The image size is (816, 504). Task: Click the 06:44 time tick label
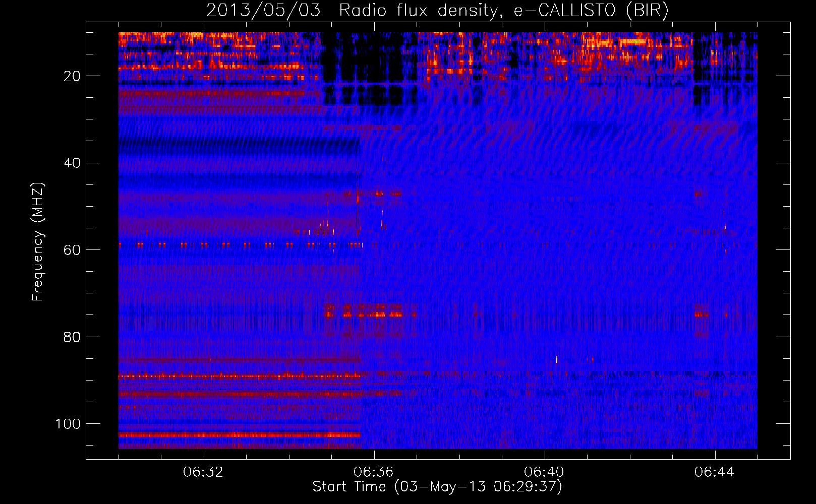[x=715, y=472]
